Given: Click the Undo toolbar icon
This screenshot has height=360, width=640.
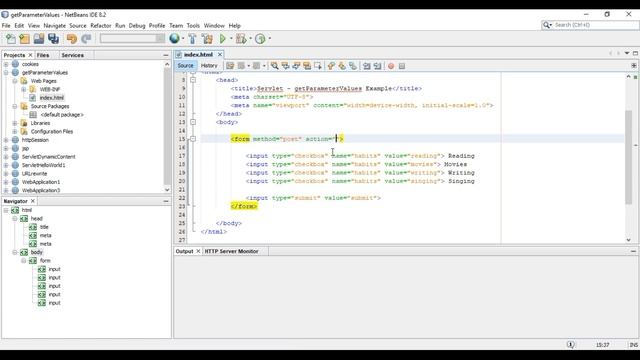Looking at the screenshot, I should 72,39.
